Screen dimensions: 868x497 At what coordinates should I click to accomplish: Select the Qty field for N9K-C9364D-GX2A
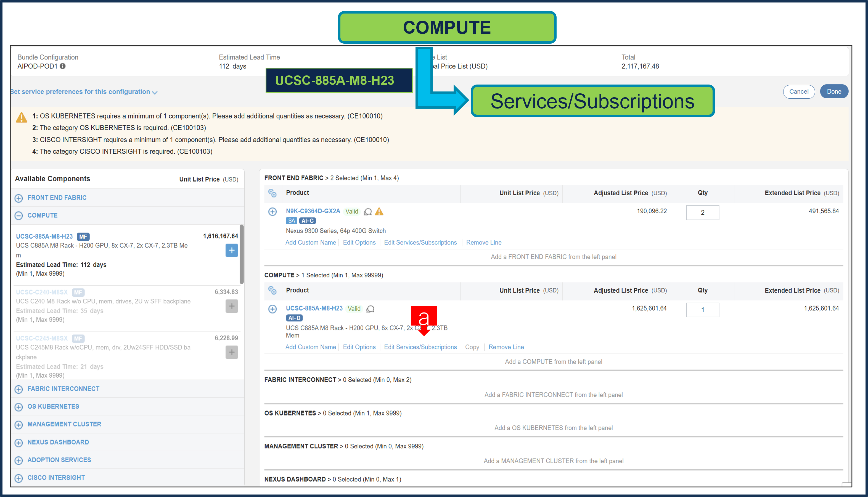pos(703,212)
